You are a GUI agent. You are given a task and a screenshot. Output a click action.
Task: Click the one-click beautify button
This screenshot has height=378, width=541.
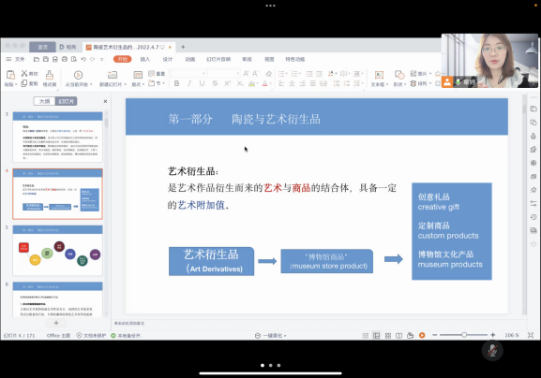[270, 336]
